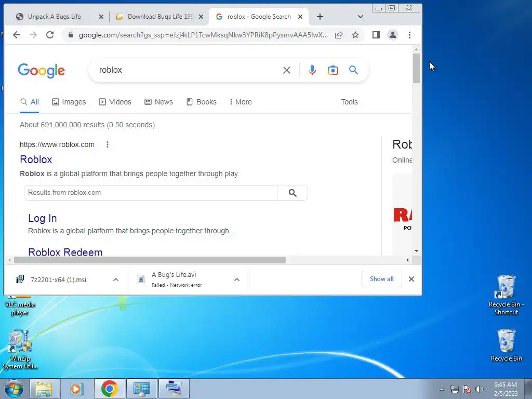View site information lock icon
The width and height of the screenshot is (532, 399).
click(71, 35)
